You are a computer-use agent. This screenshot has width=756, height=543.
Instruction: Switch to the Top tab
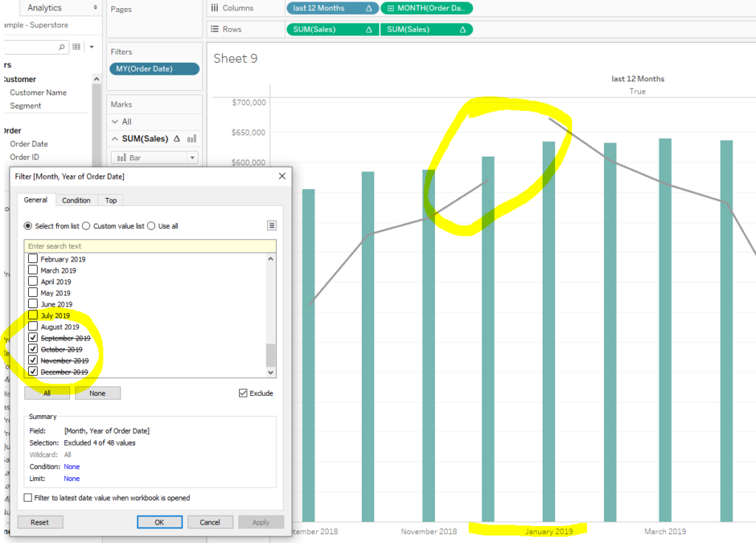point(111,200)
